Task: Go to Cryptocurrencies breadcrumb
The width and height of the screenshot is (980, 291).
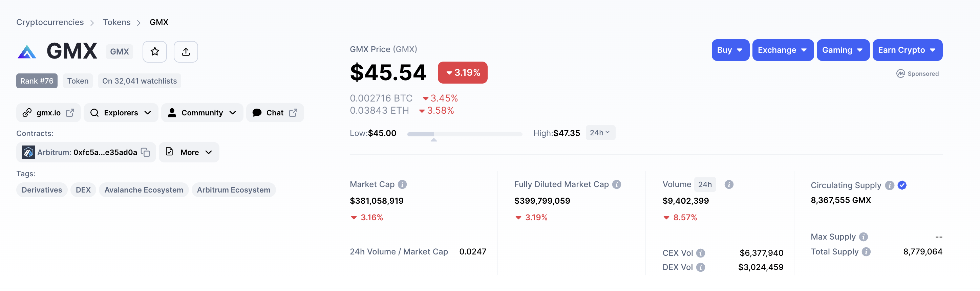Action: coord(50,22)
